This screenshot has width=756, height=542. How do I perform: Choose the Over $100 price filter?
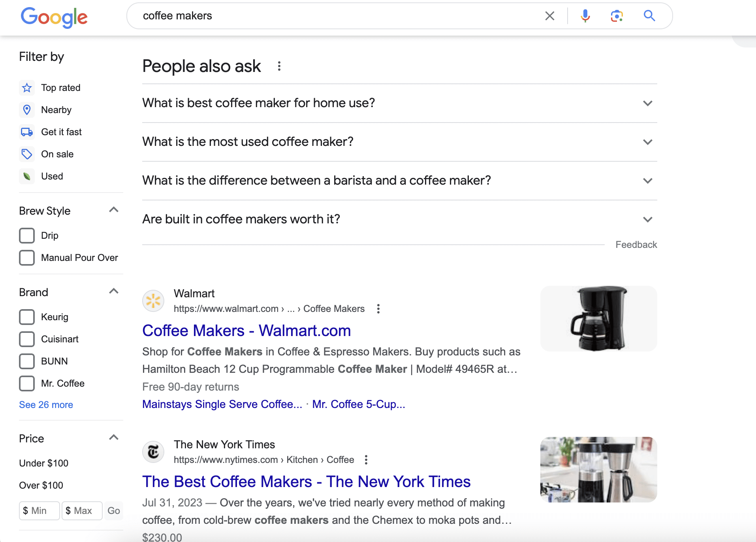tap(41, 485)
